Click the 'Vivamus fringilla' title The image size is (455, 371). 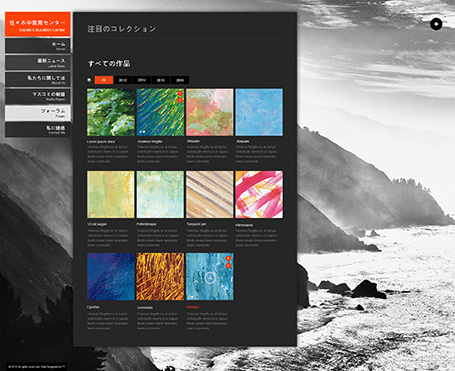[150, 142]
